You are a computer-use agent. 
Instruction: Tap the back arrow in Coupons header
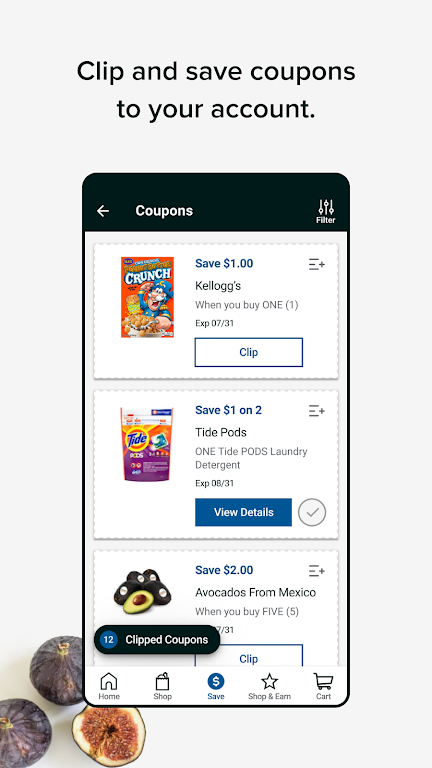103,211
